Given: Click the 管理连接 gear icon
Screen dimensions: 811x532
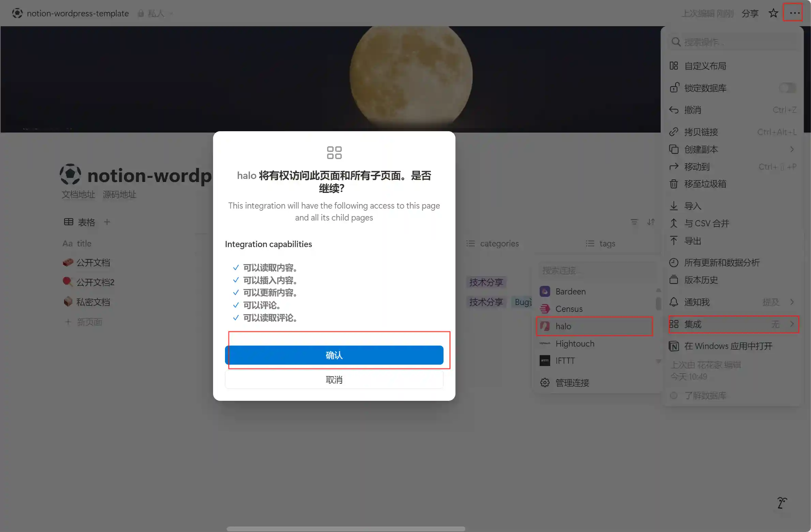Looking at the screenshot, I should pyautogui.click(x=545, y=382).
